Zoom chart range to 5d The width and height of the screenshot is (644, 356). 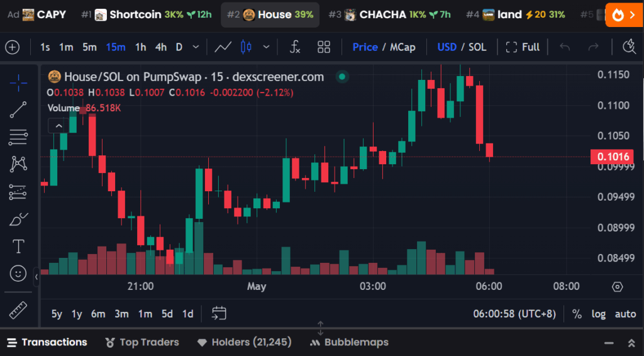(x=167, y=314)
